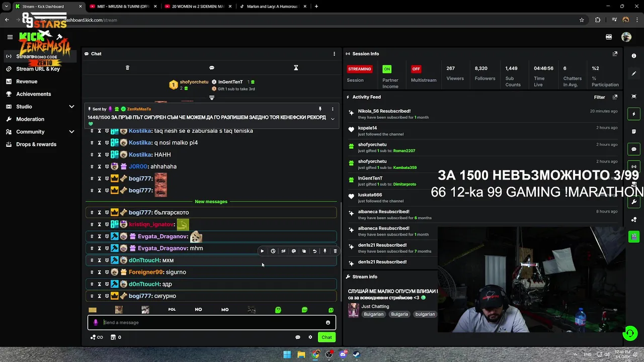644x362 pixels.
Task: Toggle the Partner Income ON switch
Action: coord(387,69)
